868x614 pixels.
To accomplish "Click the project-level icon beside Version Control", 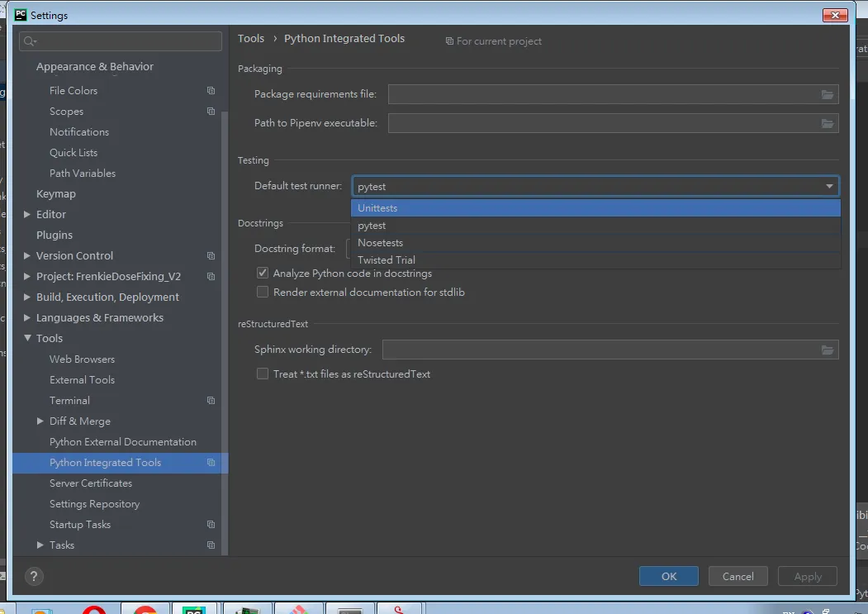I will [211, 255].
